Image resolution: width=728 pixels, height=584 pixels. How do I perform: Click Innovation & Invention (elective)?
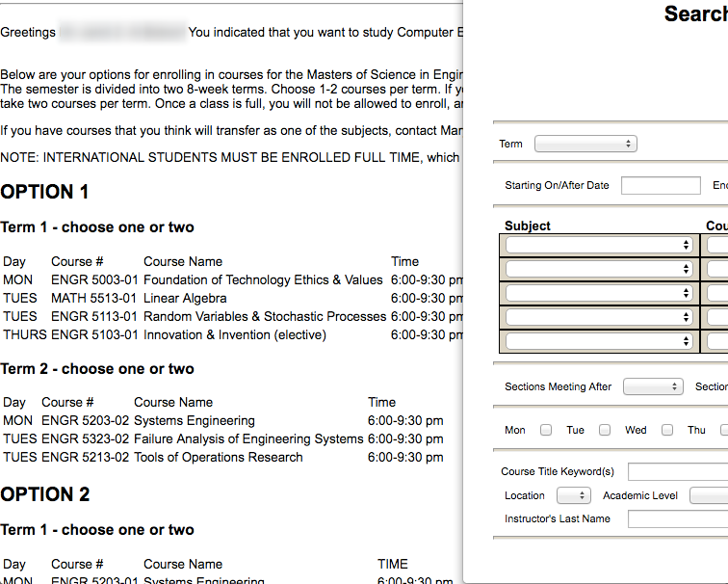click(234, 335)
